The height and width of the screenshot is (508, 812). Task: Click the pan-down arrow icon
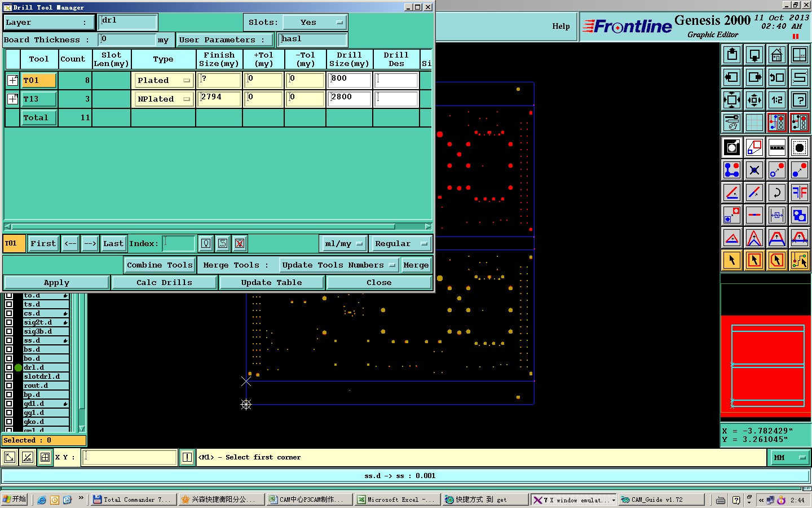tap(754, 55)
